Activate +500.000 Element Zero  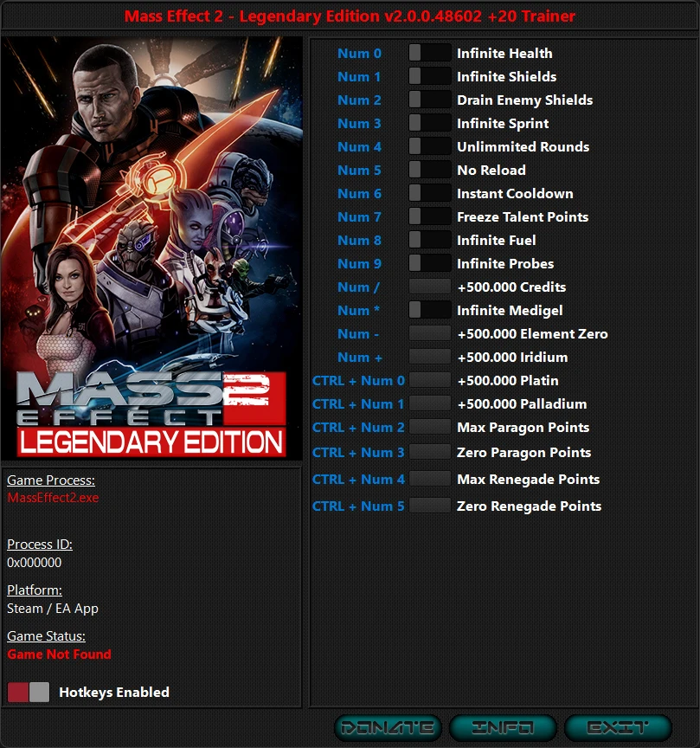pyautogui.click(x=430, y=333)
